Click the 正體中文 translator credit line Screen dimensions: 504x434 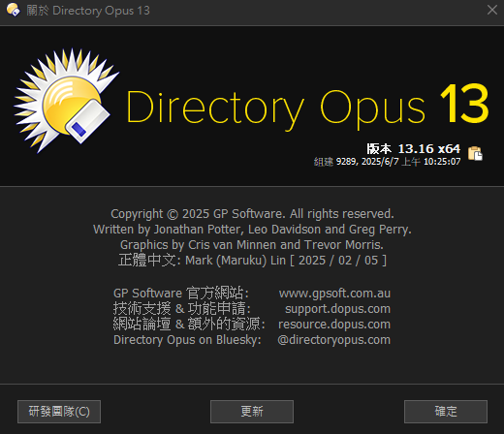pos(252,261)
